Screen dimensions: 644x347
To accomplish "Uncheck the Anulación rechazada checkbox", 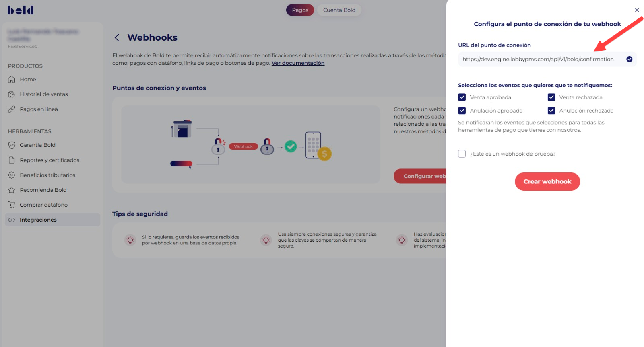I will pos(551,111).
